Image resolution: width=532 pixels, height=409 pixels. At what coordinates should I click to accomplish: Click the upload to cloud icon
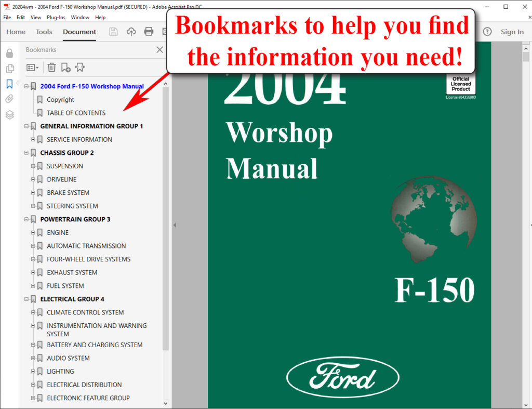pos(131,32)
